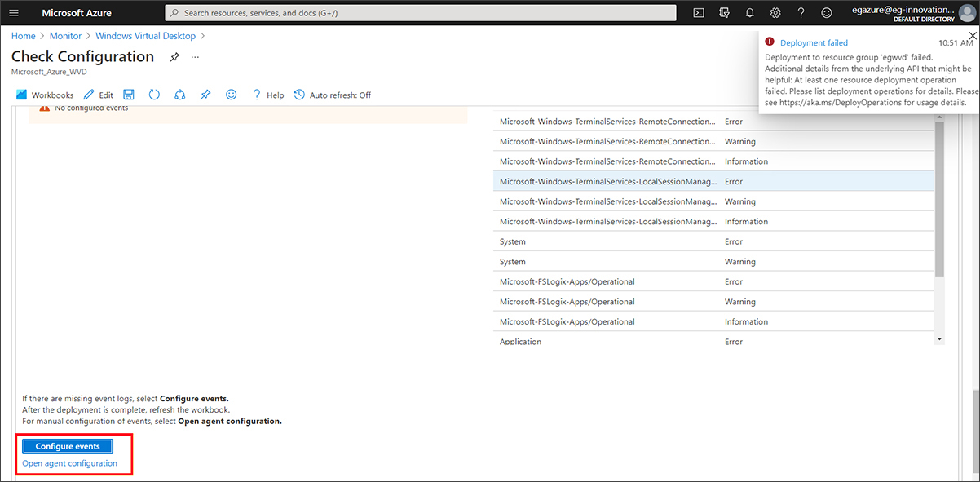The image size is (980, 482).
Task: Select the RemoteConnection row with Information level
Action: point(714,161)
